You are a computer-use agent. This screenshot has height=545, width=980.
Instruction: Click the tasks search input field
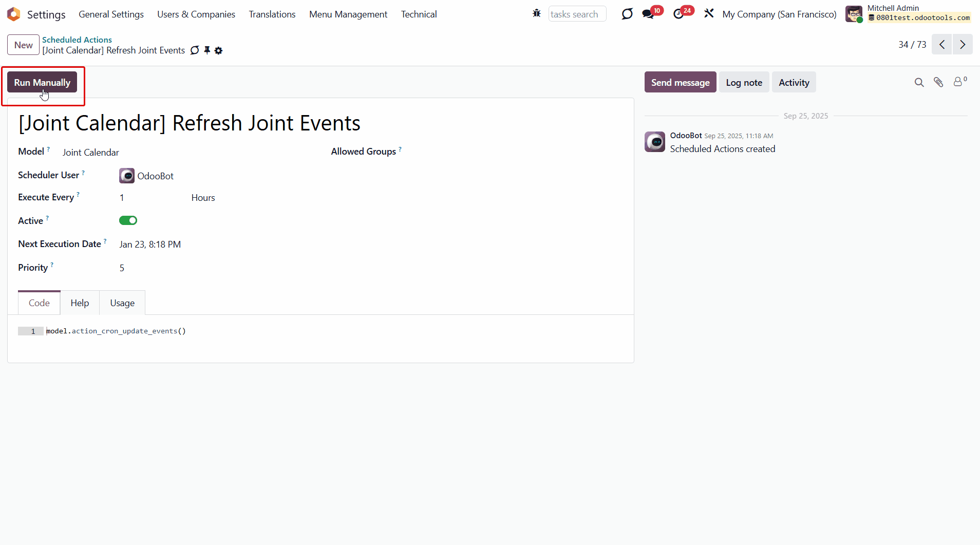tap(577, 14)
